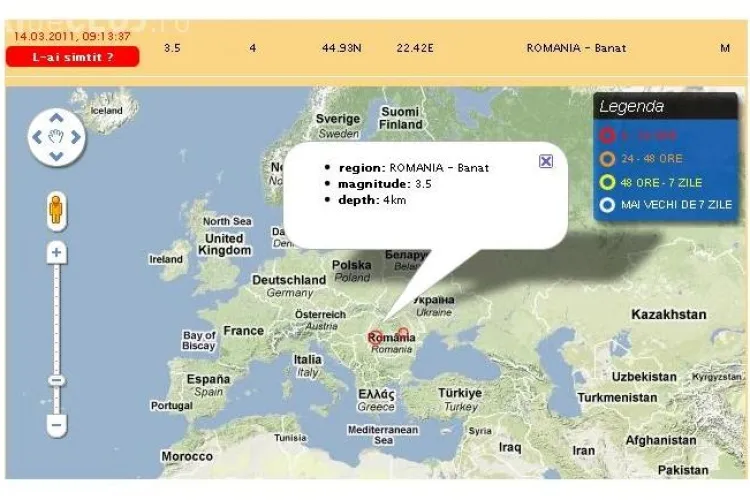The image size is (750, 500).
Task: Click the Afghanistan map label
Action: [661, 440]
